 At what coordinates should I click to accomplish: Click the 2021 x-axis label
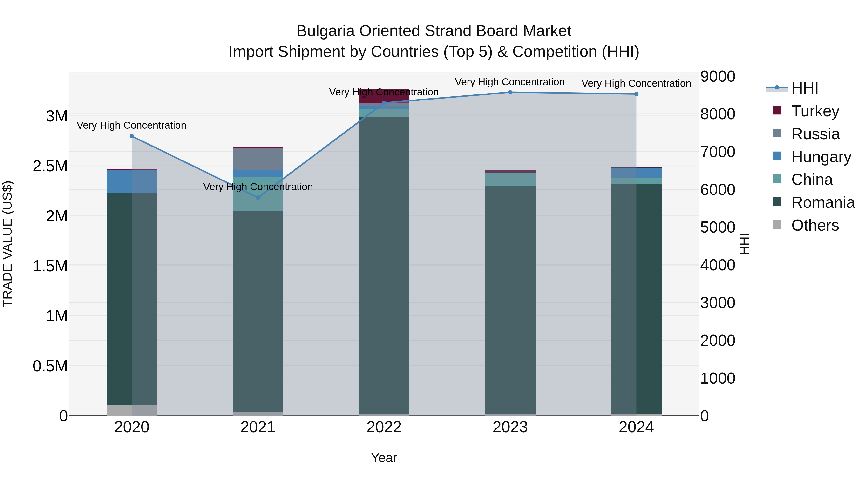(x=258, y=427)
